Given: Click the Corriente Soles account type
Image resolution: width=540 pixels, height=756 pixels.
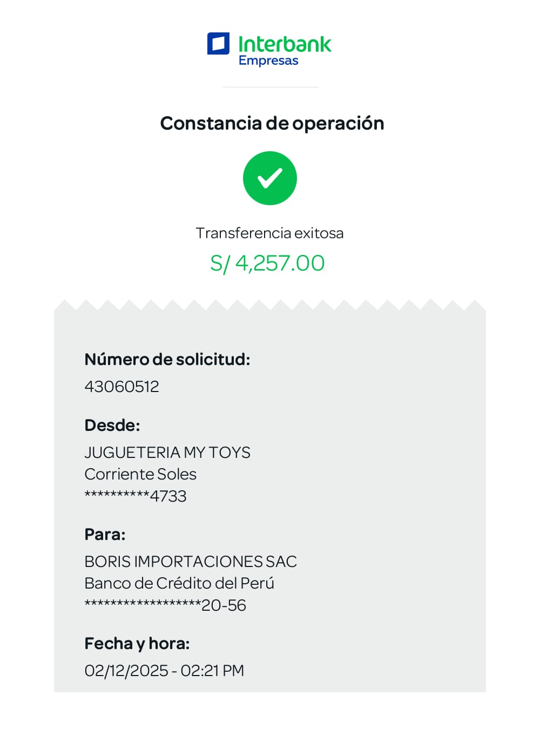Looking at the screenshot, I should pos(140,474).
